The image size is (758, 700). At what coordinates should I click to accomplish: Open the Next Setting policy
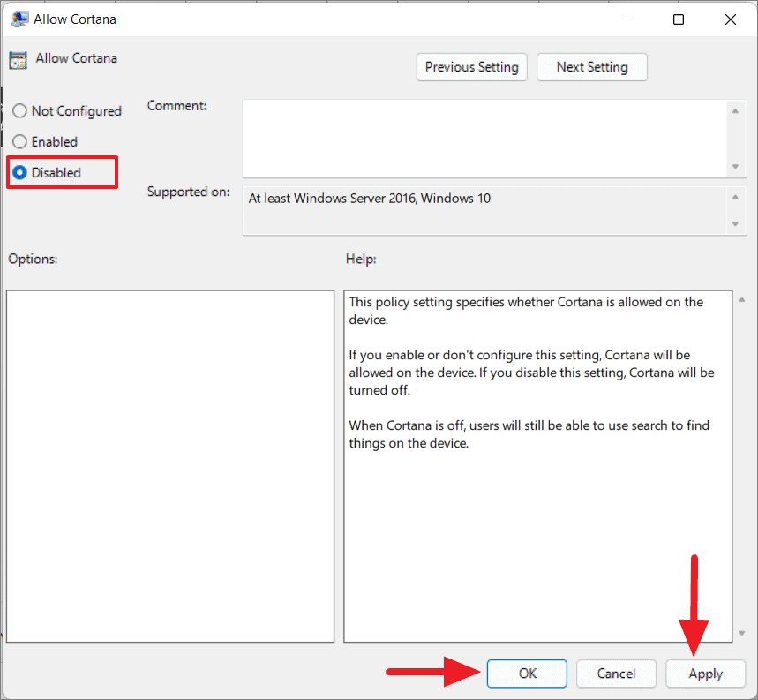591,66
